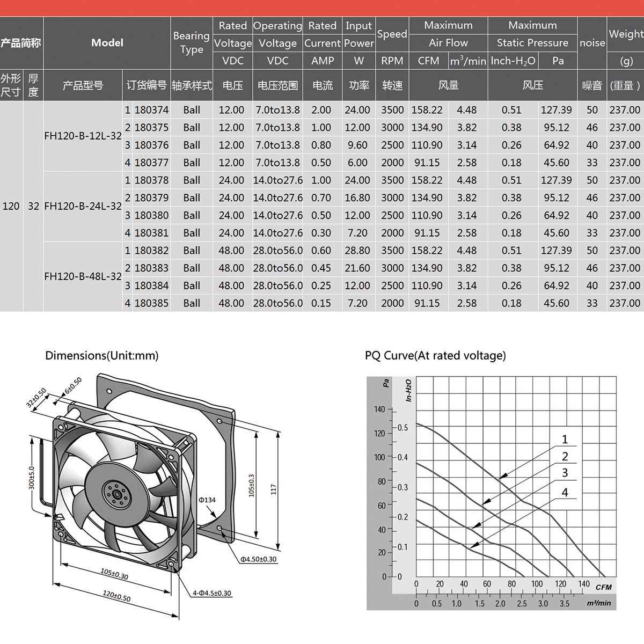Click the 风压 header cell
This screenshot has height=644, width=644.
tap(532, 85)
